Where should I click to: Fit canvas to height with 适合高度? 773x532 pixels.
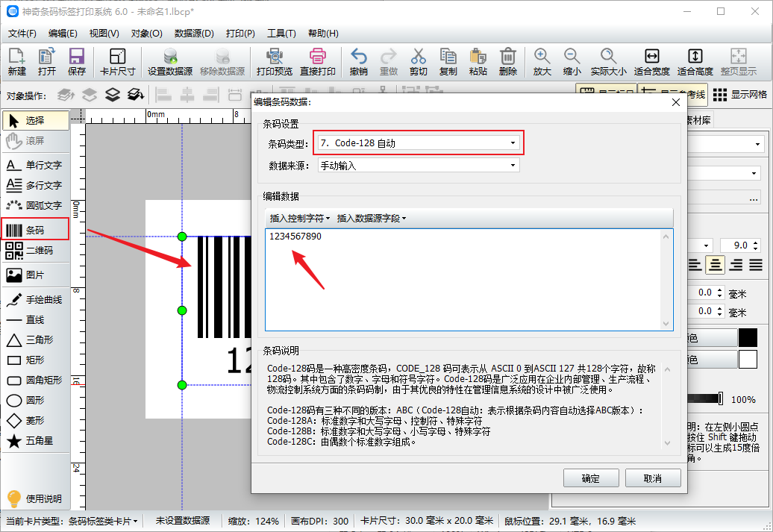click(695, 62)
